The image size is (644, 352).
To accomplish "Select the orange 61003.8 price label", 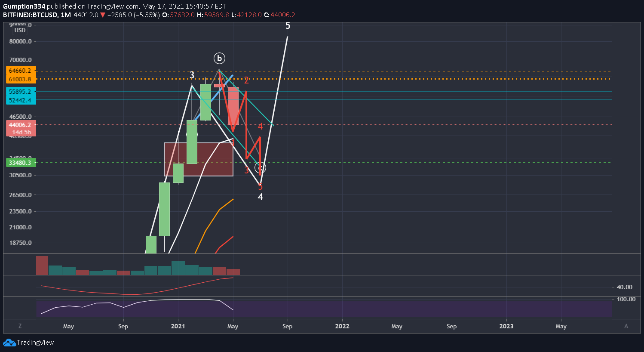I will 20,79.
